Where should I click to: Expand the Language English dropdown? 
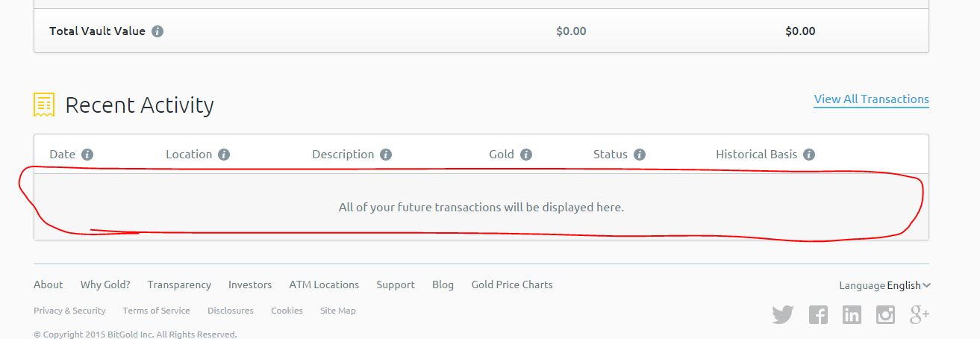pos(908,285)
